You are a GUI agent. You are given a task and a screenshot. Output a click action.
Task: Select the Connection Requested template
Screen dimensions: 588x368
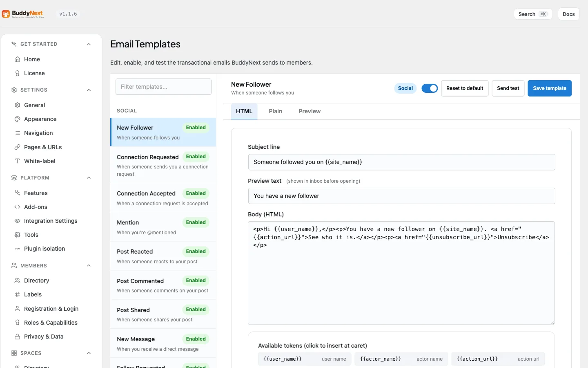tap(163, 165)
